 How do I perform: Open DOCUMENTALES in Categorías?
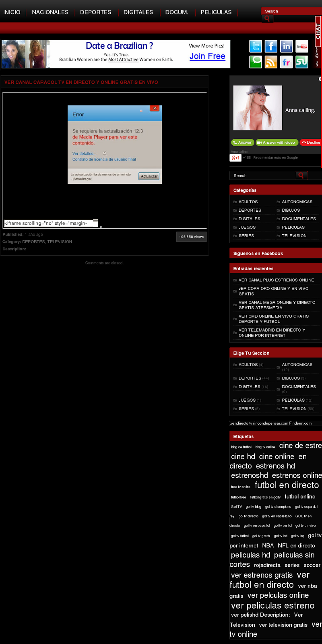point(299,219)
